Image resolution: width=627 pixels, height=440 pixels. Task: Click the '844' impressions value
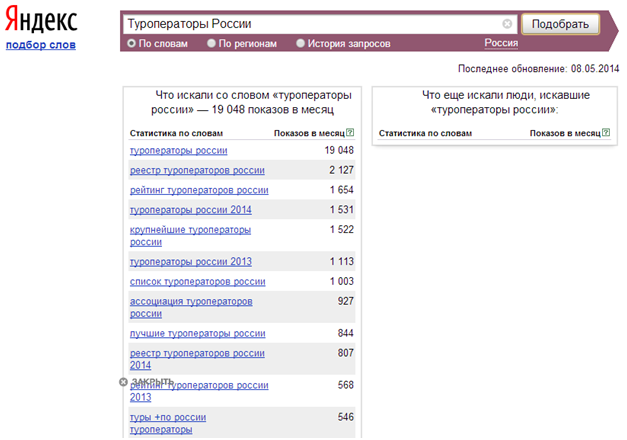345,333
